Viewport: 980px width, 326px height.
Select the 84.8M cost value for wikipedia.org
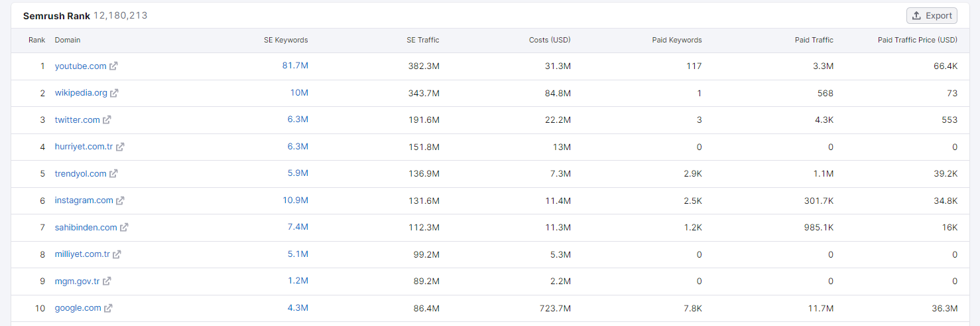tap(558, 93)
